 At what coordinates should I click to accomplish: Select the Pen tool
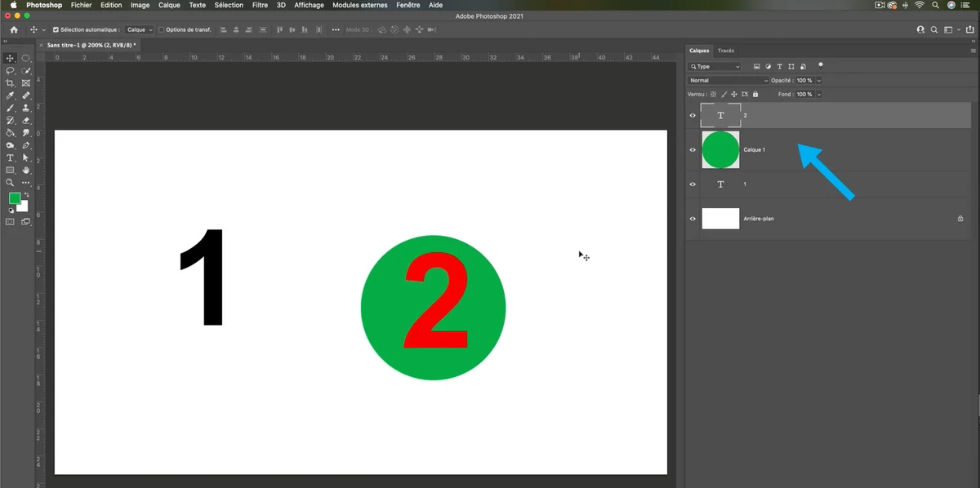pos(26,145)
